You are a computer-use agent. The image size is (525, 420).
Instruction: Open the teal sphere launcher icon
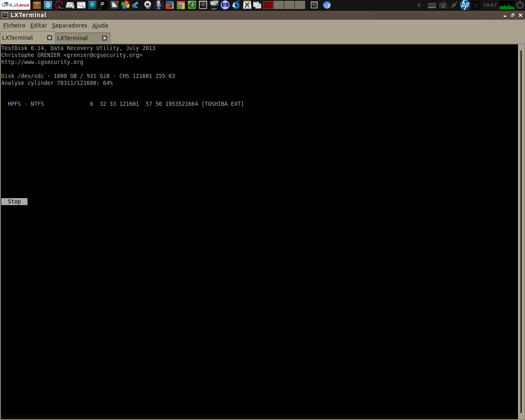[x=92, y=5]
